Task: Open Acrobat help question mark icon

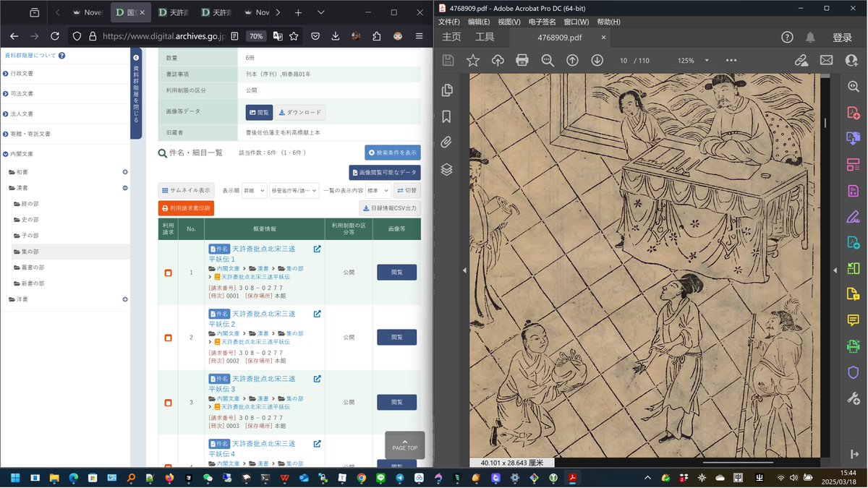Action: [787, 38]
